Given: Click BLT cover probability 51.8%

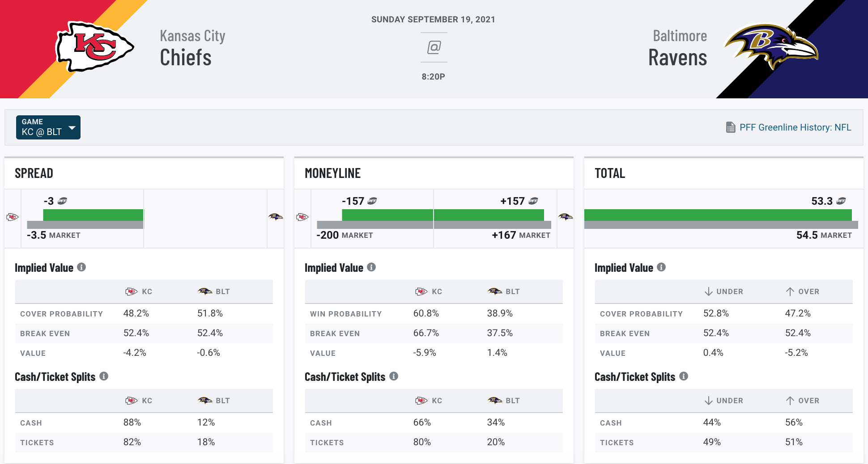Looking at the screenshot, I should point(210,313).
